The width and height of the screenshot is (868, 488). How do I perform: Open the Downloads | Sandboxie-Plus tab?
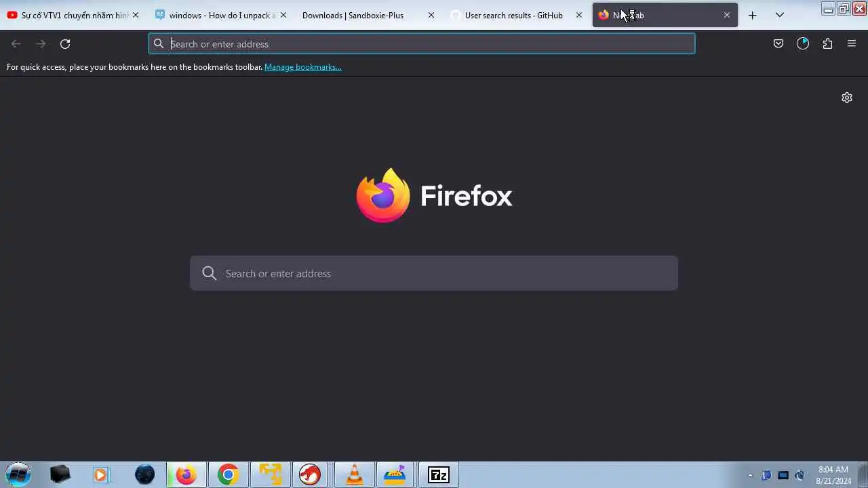[x=367, y=15]
